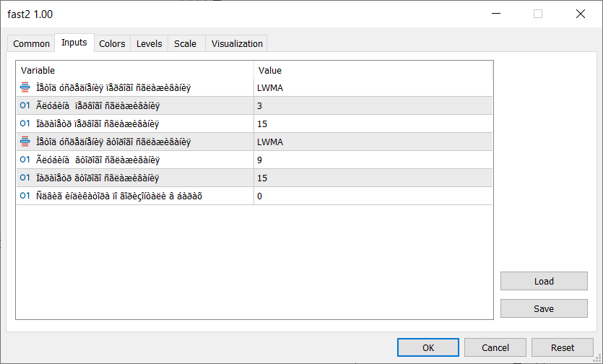
Task: Click the Value column header
Action: tap(373, 70)
